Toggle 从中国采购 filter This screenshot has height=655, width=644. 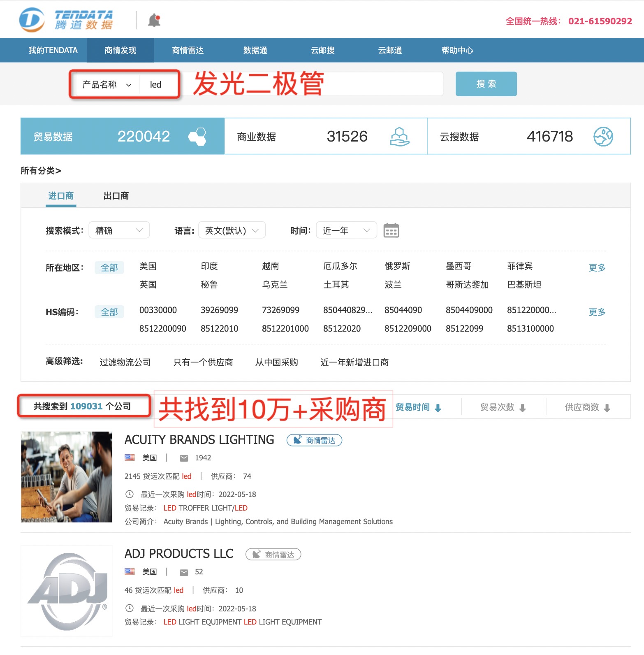pyautogui.click(x=276, y=362)
